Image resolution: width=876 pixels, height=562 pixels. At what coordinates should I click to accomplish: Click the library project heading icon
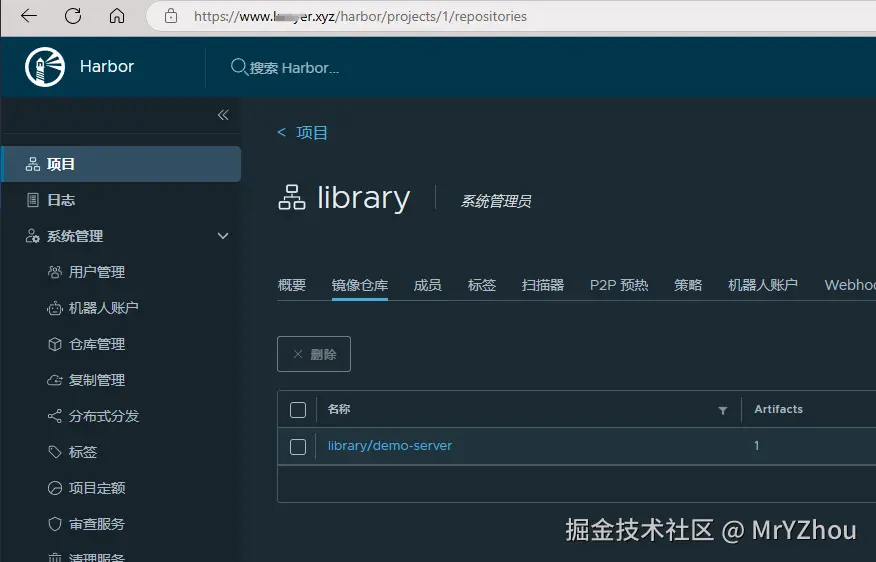[x=292, y=198]
